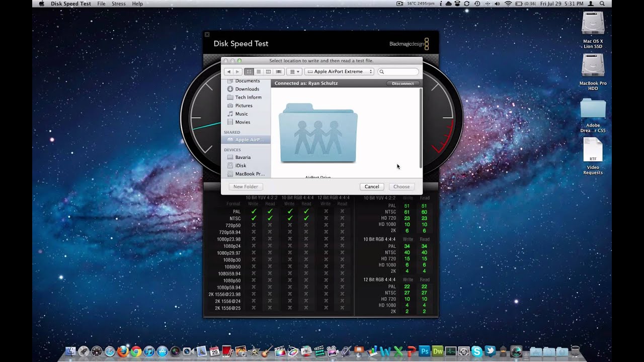Open the Twitter app in dock
The height and width of the screenshot is (362, 644).
490,351
